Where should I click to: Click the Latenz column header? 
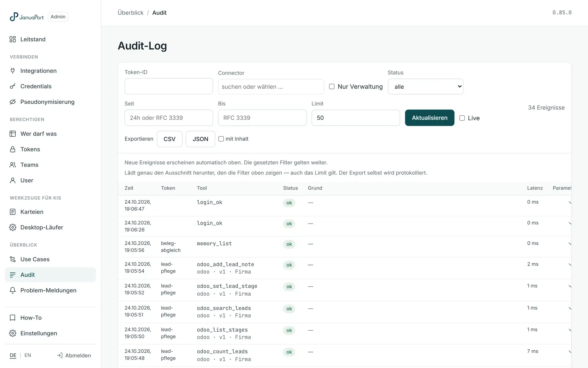[535, 188]
